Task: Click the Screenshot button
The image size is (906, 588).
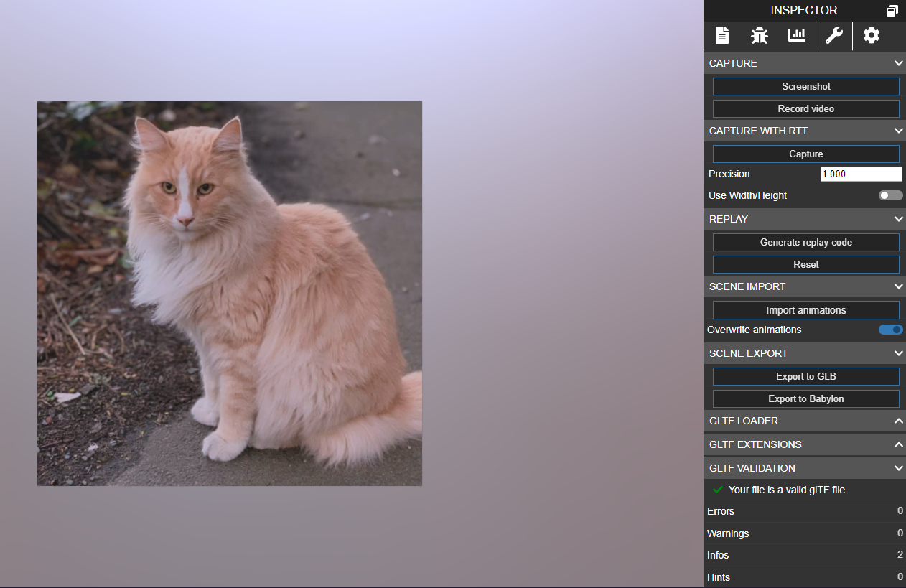Action: click(x=805, y=86)
